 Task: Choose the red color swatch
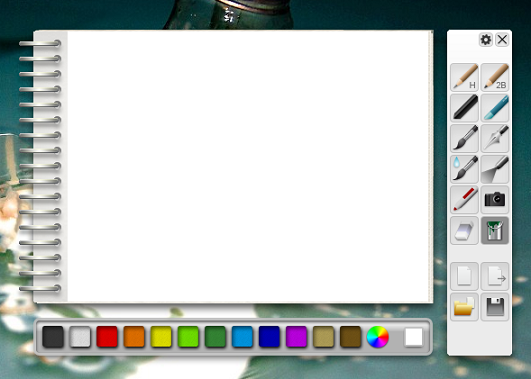(x=107, y=337)
